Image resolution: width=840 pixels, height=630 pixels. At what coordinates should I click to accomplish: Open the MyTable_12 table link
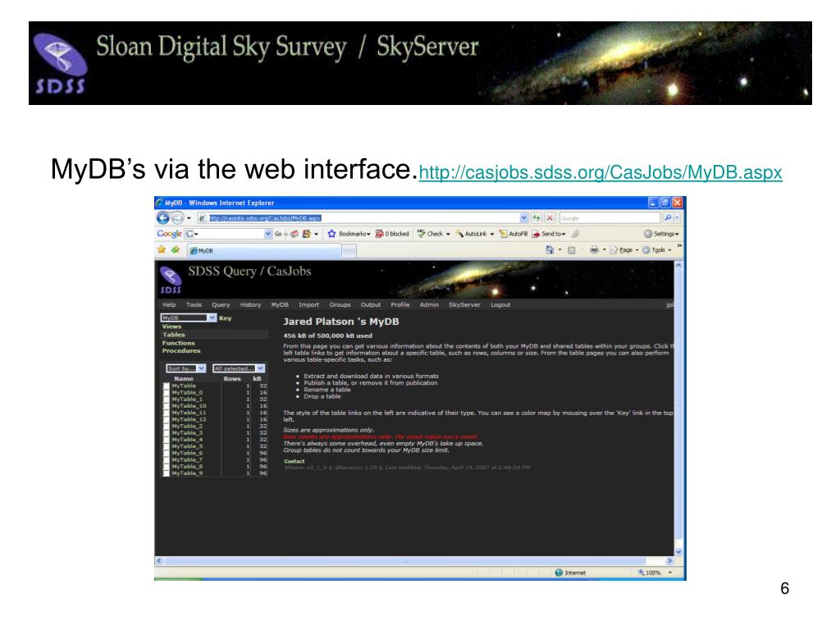[x=189, y=419]
